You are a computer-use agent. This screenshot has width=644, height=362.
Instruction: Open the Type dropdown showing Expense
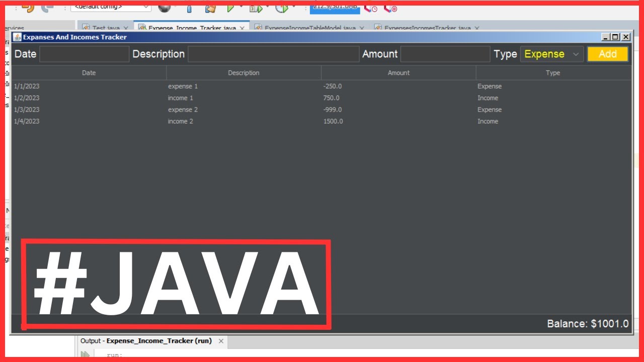552,54
